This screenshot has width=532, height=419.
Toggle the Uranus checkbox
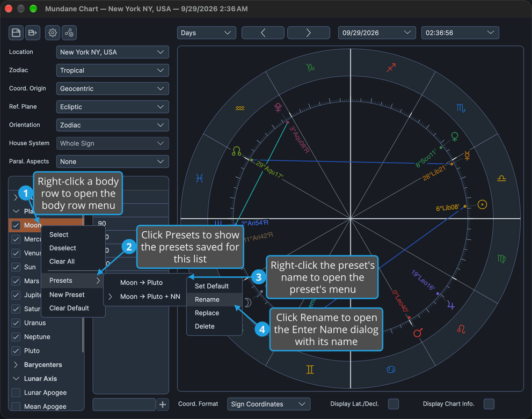[x=16, y=323]
